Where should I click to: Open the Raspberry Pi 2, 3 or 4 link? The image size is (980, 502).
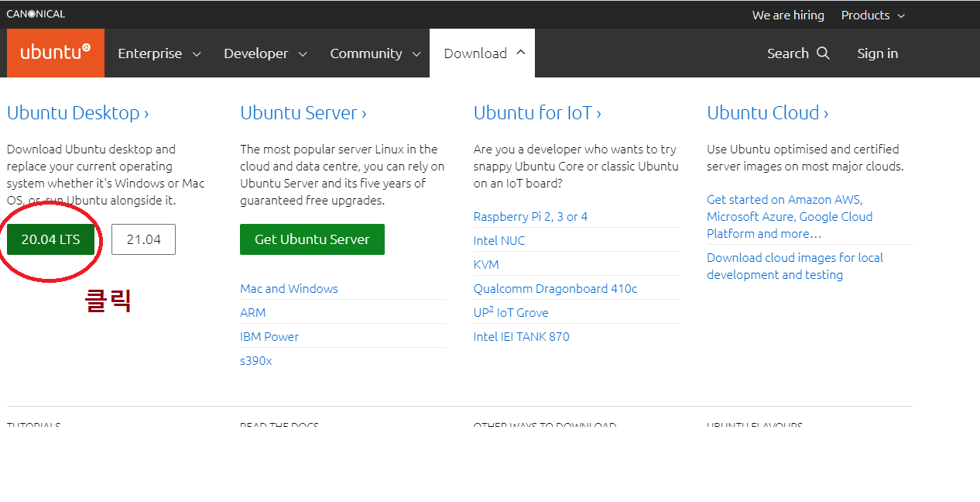click(530, 216)
